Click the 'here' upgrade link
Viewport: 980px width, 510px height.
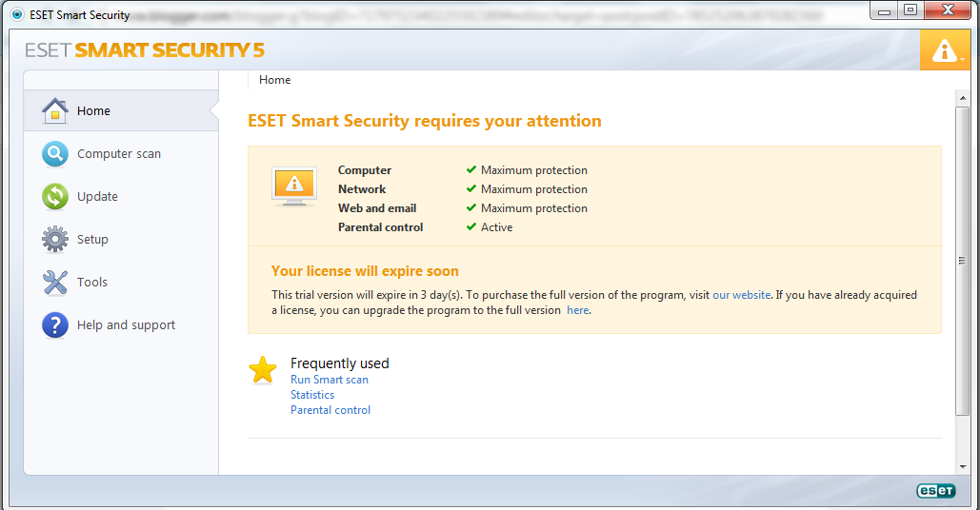point(577,310)
